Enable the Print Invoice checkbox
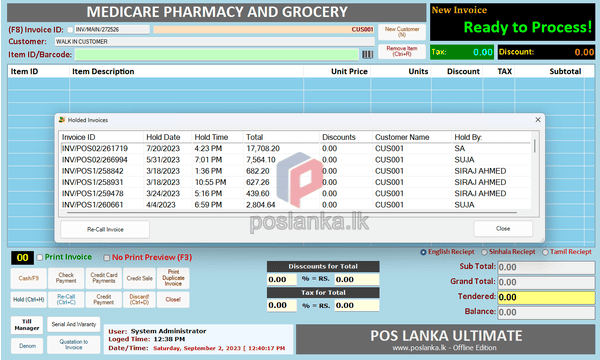This screenshot has height=360, width=600. (x=40, y=257)
